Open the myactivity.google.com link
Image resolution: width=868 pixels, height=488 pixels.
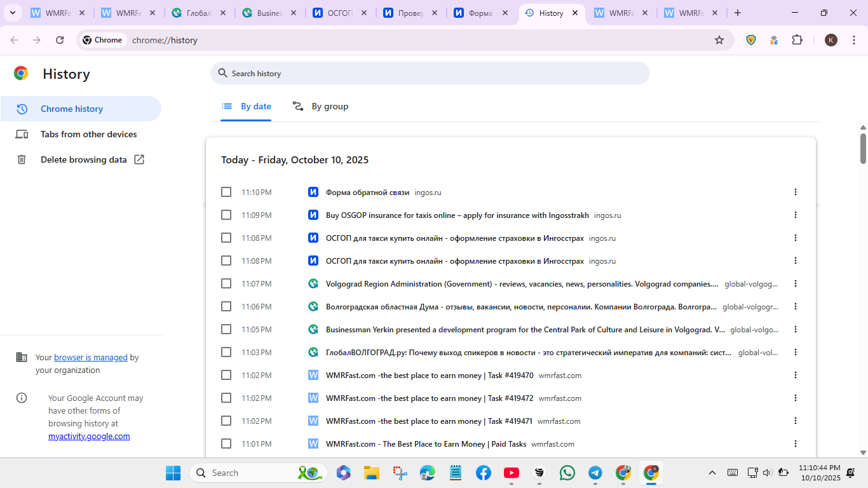(x=89, y=437)
